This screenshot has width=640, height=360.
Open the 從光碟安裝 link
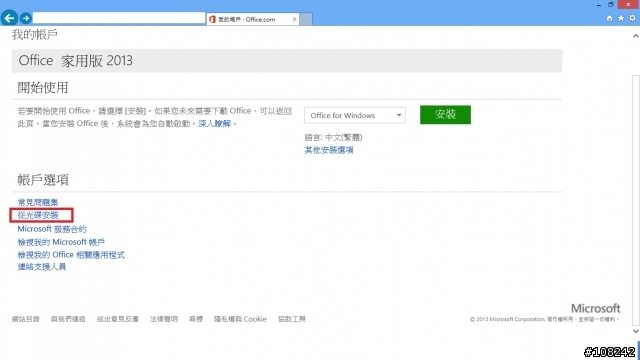point(38,215)
